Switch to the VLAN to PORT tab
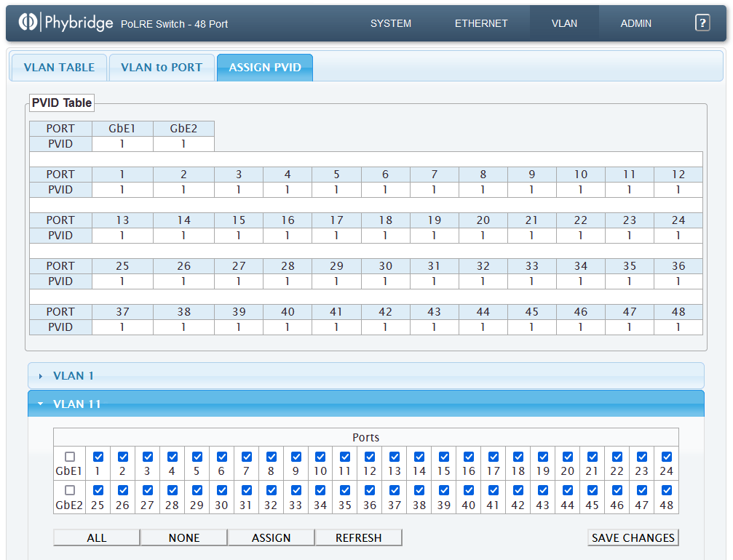The height and width of the screenshot is (560, 733). click(162, 67)
